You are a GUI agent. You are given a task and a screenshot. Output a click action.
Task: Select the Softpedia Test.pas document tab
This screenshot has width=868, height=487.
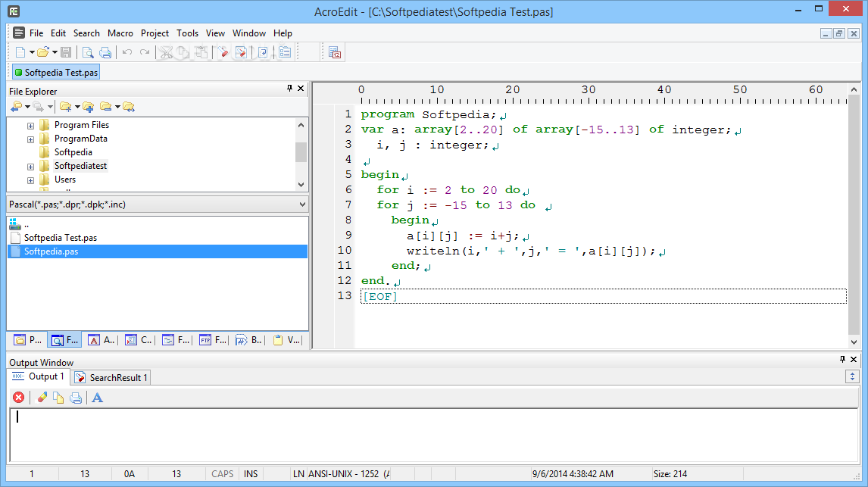coord(56,73)
